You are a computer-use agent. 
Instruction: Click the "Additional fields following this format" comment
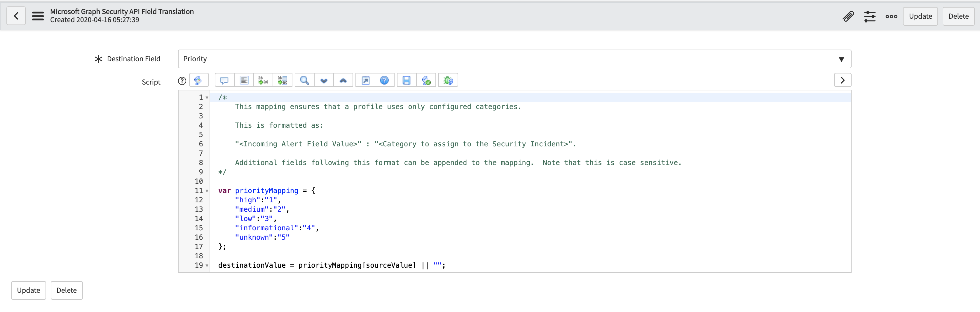click(458, 163)
